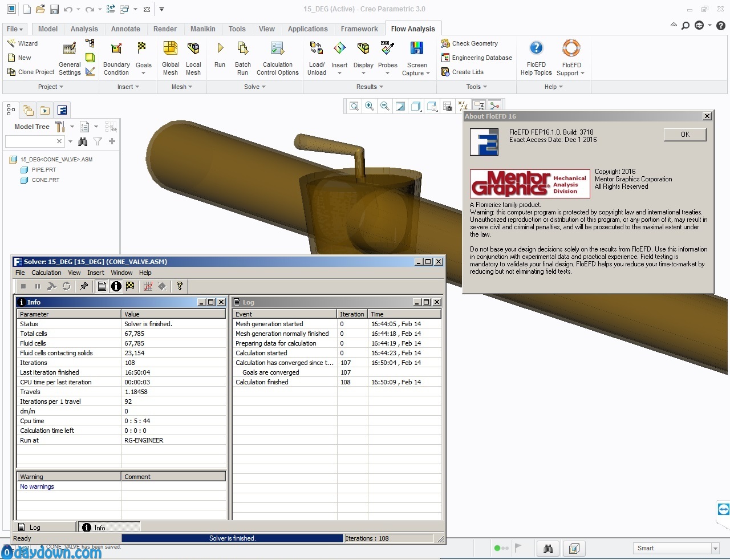Click the Regenerate icon in quick access toolbar
The width and height of the screenshot is (730, 560).
click(x=111, y=9)
